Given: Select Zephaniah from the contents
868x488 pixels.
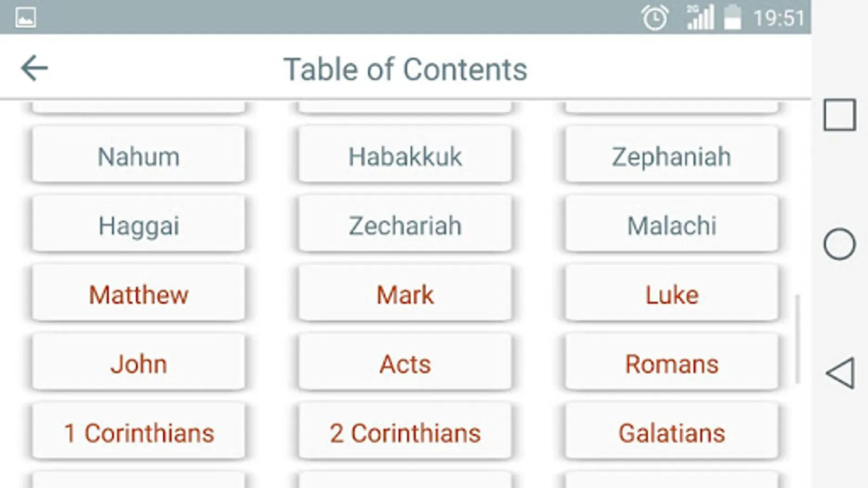Looking at the screenshot, I should coord(672,155).
